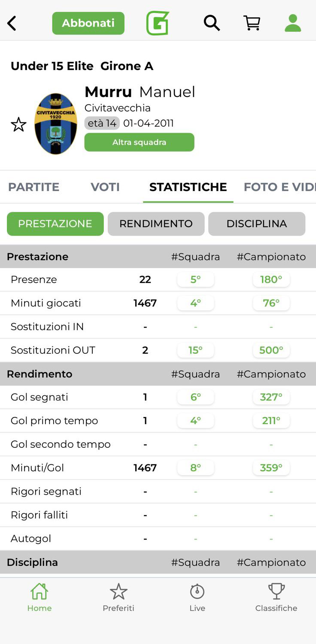This screenshot has height=644, width=316.
Task: Tap the Civitavecchia team crest
Action: (56, 124)
